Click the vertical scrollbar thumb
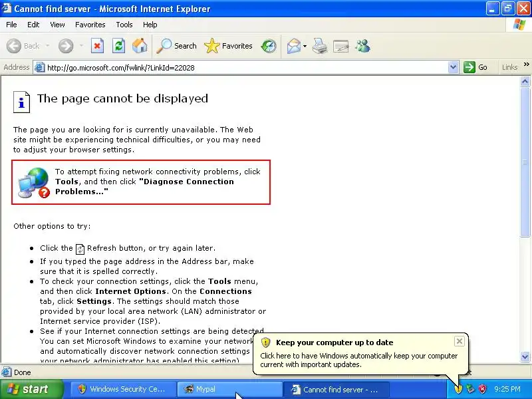Image resolution: width=532 pixels, height=399 pixels. (525, 162)
